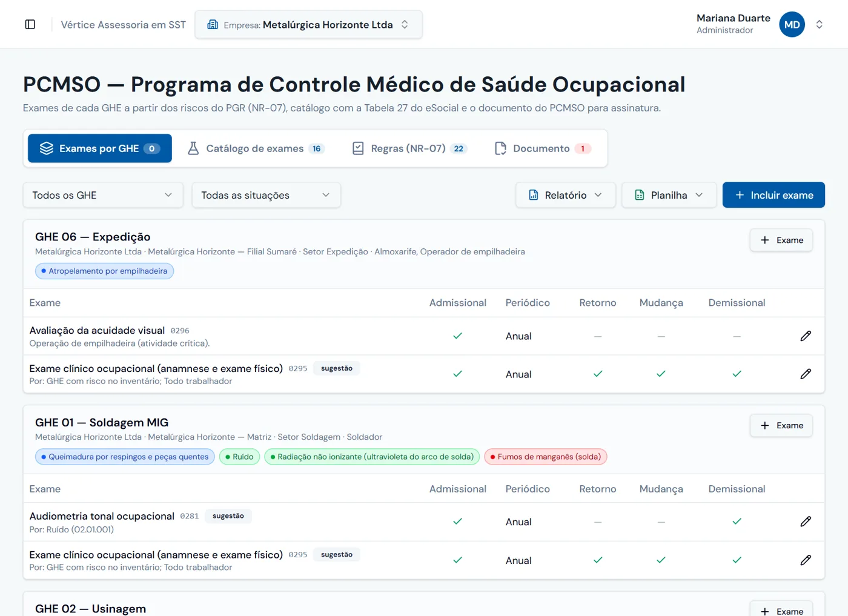Open the Todas as situações filter
The width and height of the screenshot is (848, 616).
coord(267,195)
